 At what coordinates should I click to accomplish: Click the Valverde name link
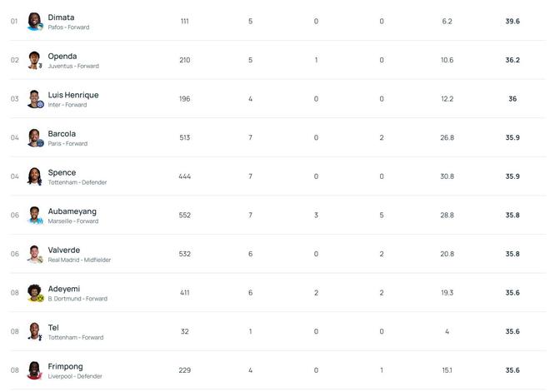click(x=63, y=250)
